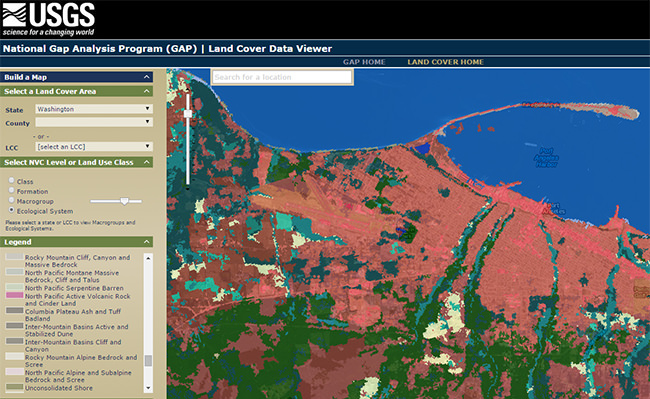Click the legend scrollbar up arrow

coord(148,258)
